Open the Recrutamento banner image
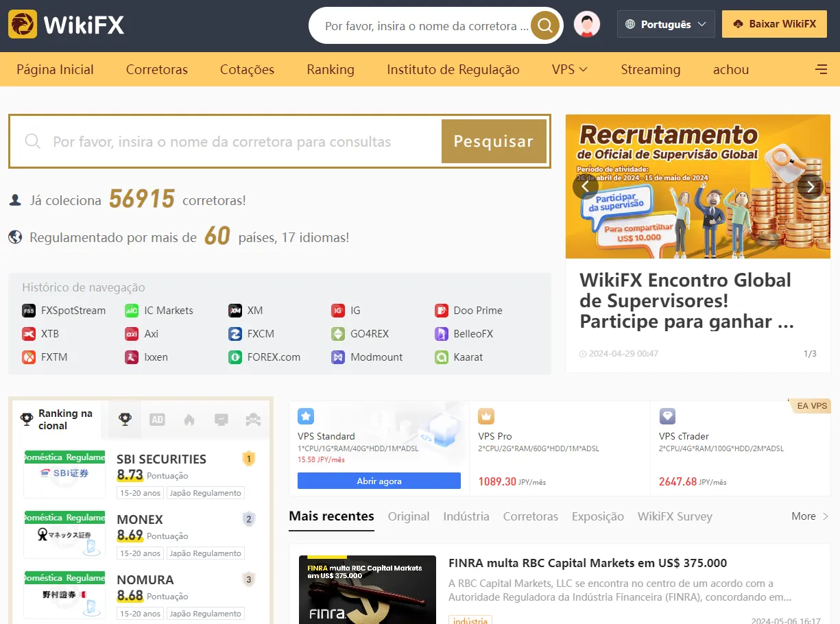Viewport: 840px width, 624px height. pyautogui.click(x=698, y=187)
